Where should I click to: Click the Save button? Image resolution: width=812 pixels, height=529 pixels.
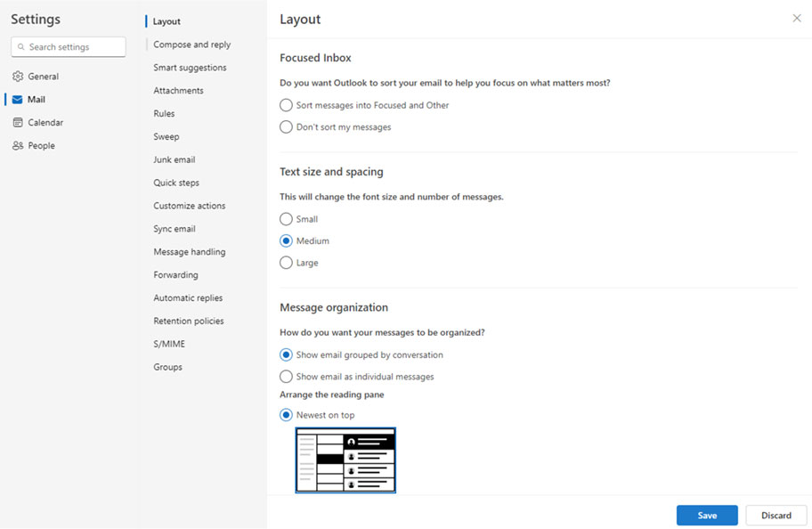point(707,516)
